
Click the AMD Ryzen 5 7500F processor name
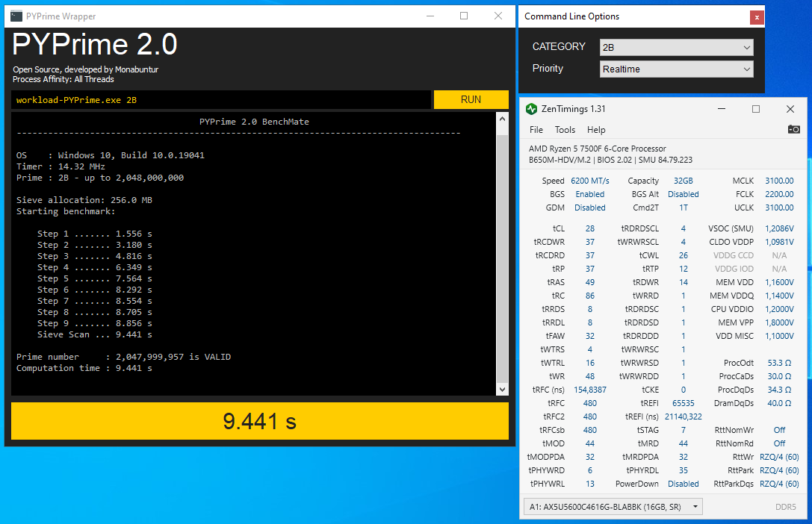[x=597, y=149]
